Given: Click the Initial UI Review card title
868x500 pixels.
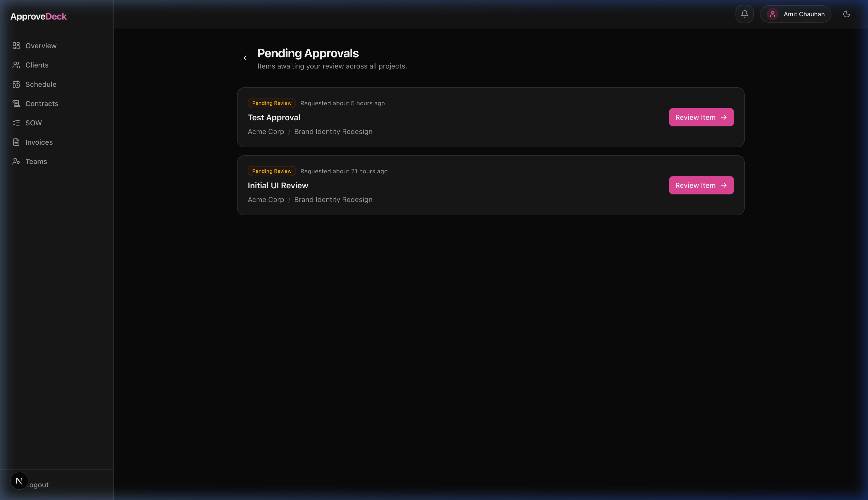Looking at the screenshot, I should click(278, 186).
